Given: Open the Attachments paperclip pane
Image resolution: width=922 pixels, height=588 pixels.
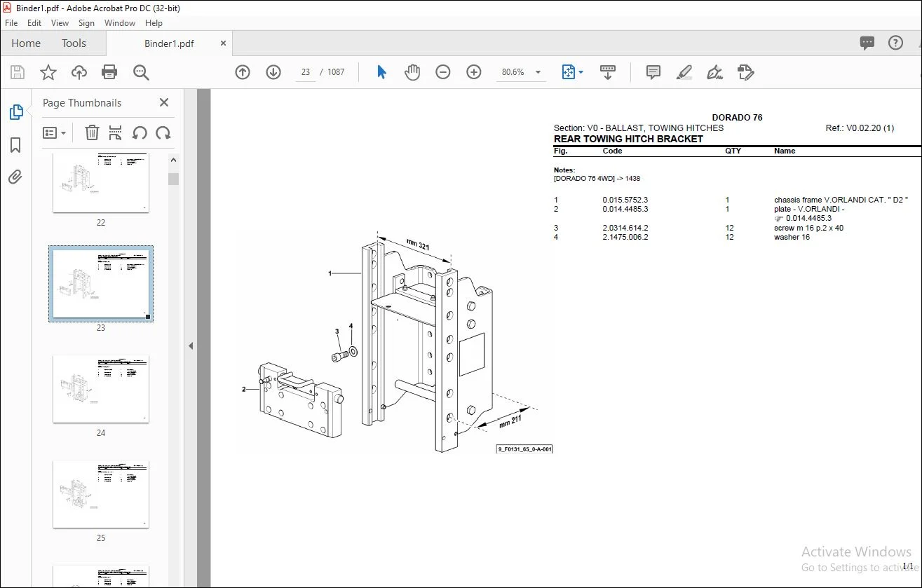Looking at the screenshot, I should (x=15, y=177).
